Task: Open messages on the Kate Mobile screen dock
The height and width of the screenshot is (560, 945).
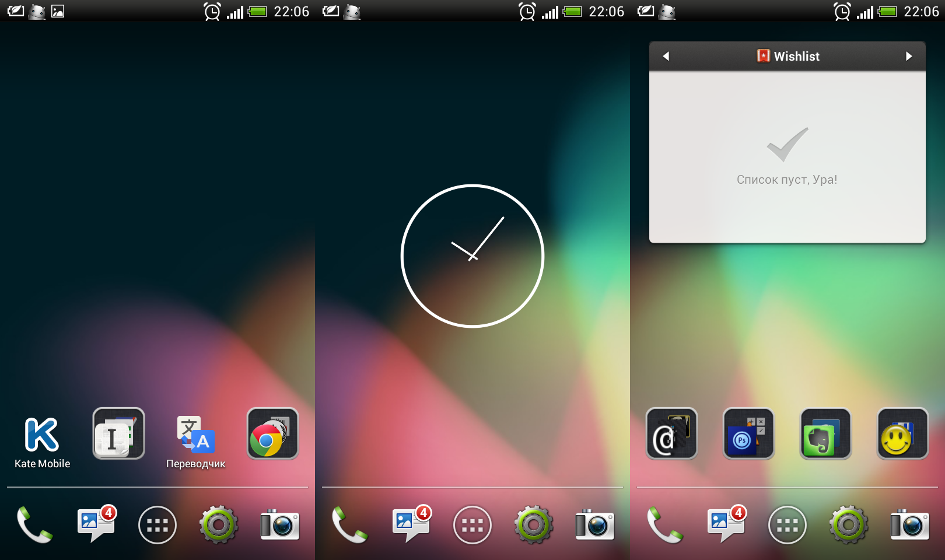Action: pos(97,523)
